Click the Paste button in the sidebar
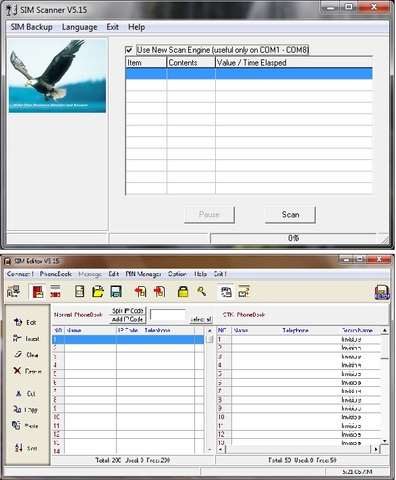 (25, 426)
